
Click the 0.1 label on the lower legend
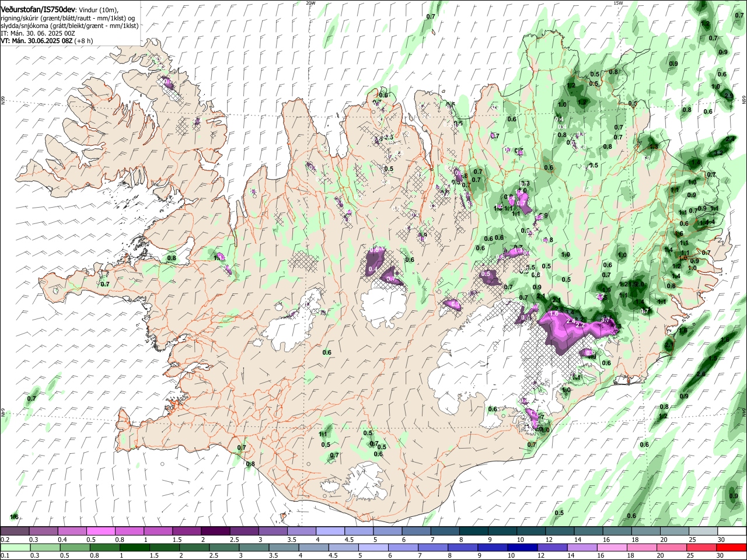tap(5, 556)
